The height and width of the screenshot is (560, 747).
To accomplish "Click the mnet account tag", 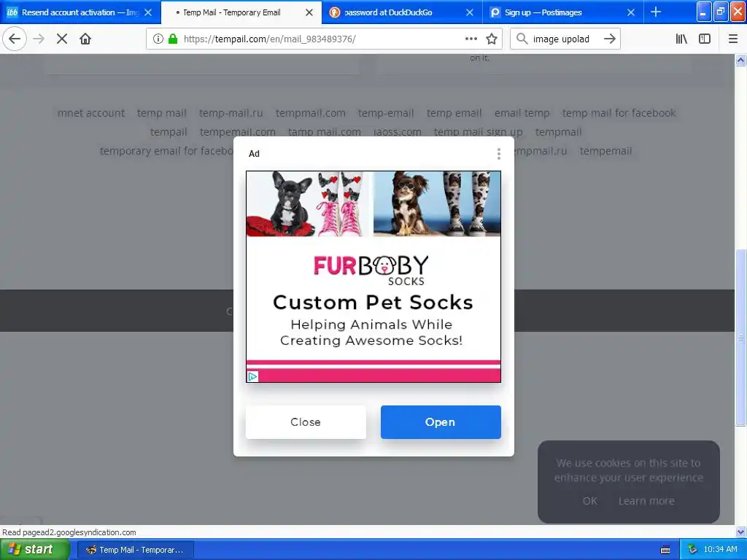I will (91, 113).
